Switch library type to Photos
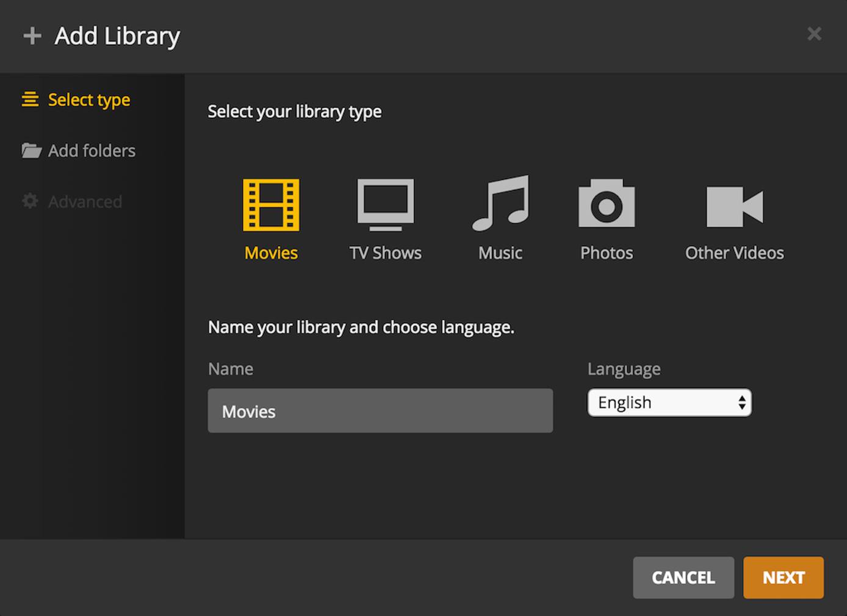The height and width of the screenshot is (616, 847). pyautogui.click(x=606, y=220)
